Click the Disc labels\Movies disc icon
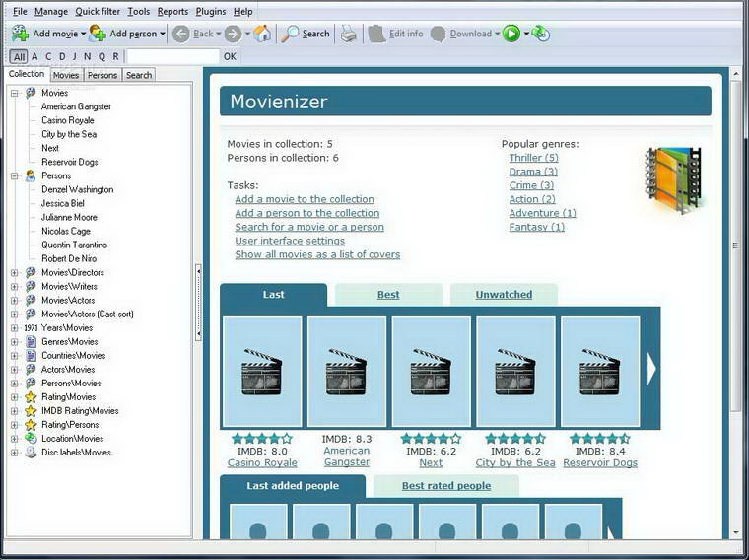The width and height of the screenshot is (749, 560). (x=31, y=452)
